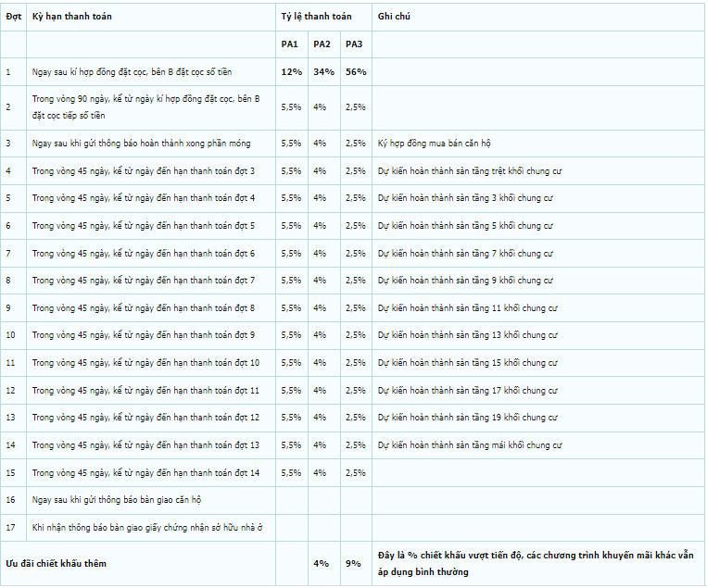This screenshot has height=588, width=707.
Task: Select the PA2 sub-header cell
Action: click(322, 44)
